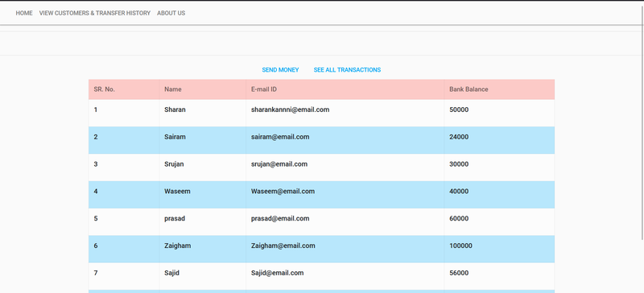Click the SEND MONEY link
Image resolution: width=644 pixels, height=293 pixels.
tap(280, 70)
